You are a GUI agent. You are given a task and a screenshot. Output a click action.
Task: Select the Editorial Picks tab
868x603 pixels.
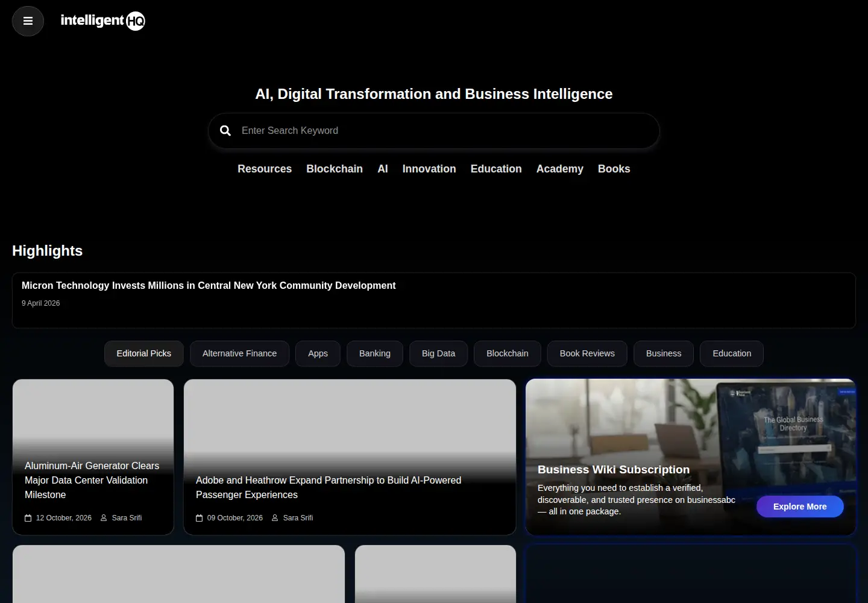tap(143, 353)
